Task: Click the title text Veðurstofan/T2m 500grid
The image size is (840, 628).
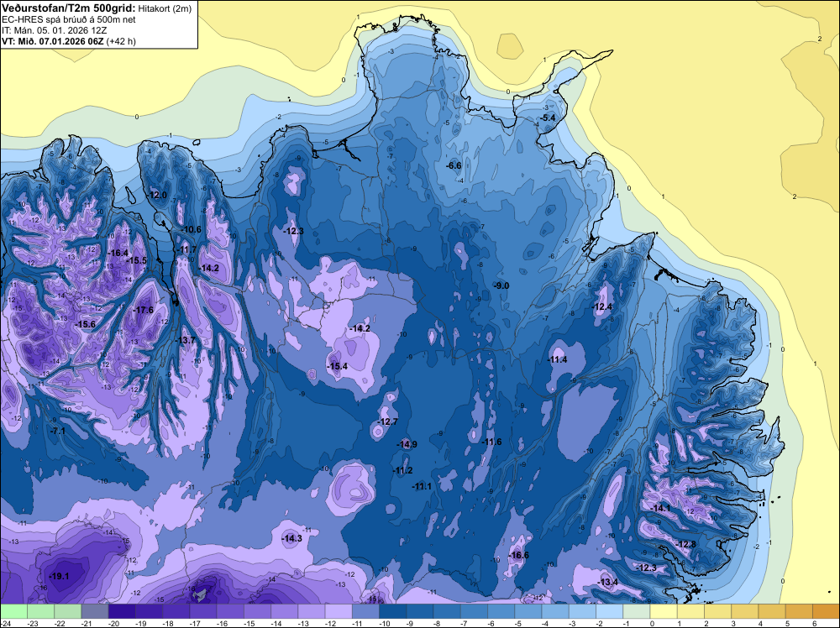Action: pos(69,8)
